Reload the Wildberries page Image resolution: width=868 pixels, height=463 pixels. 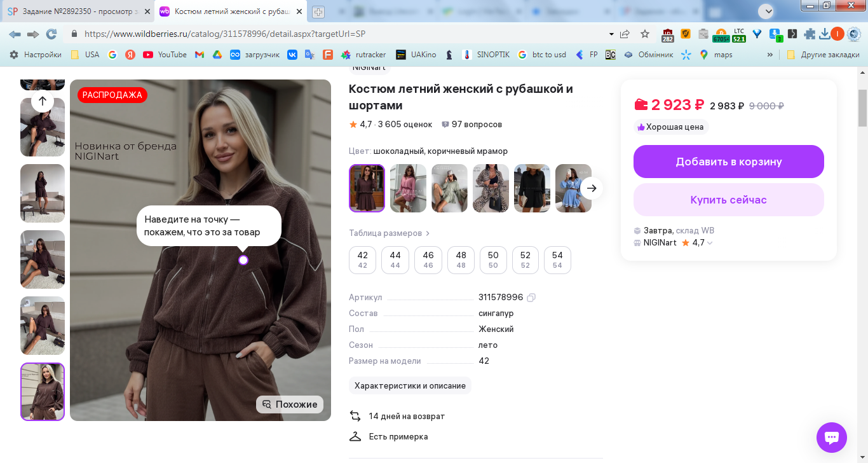pos(51,34)
